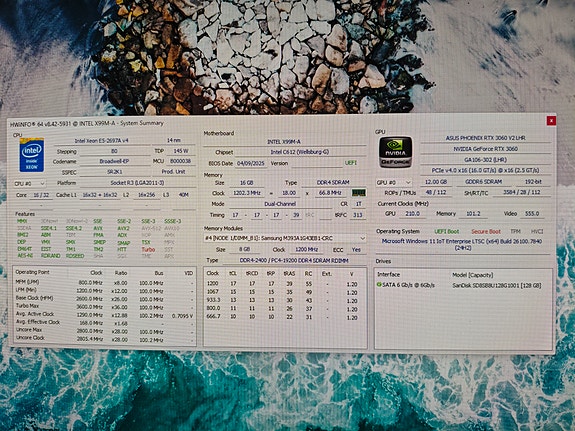Image resolution: width=575 pixels, height=431 pixels.
Task: Click the tRFC value 313
Action: 358,215
